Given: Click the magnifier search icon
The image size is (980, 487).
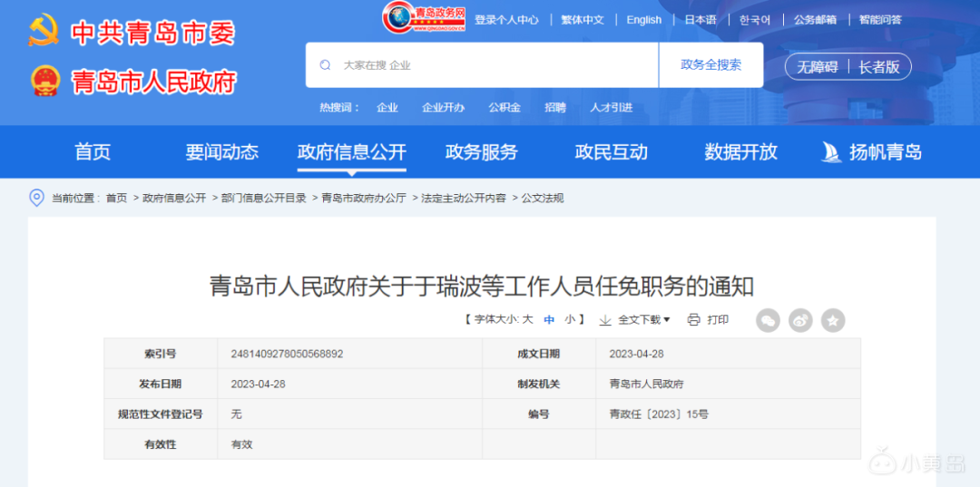Looking at the screenshot, I should tap(325, 65).
